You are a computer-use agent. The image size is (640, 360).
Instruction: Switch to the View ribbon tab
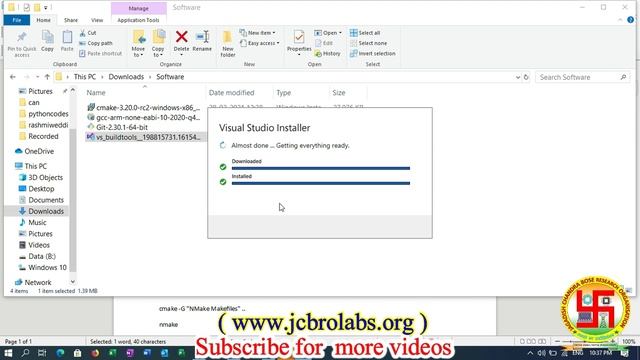coord(97,20)
